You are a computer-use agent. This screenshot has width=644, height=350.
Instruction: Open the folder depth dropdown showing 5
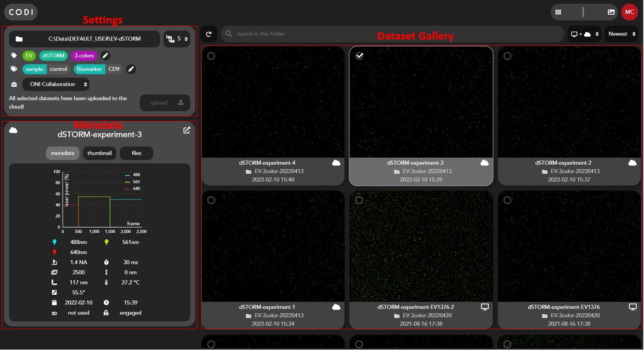click(177, 39)
